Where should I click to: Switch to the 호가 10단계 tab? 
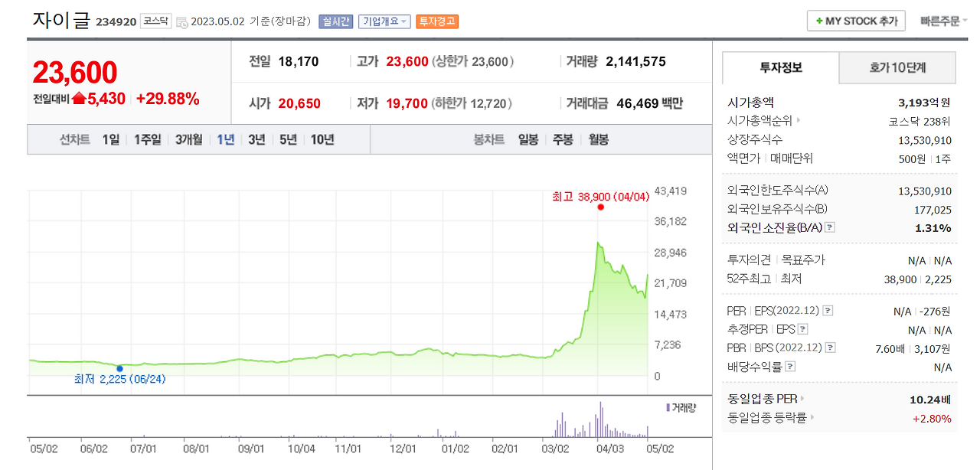897,67
